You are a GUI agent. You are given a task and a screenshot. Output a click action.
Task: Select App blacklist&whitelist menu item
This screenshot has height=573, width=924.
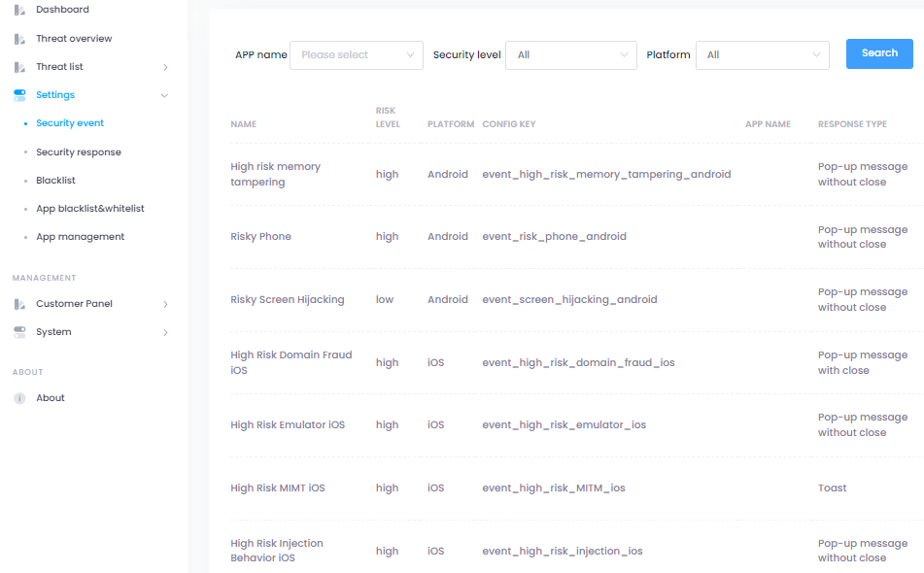(89, 209)
